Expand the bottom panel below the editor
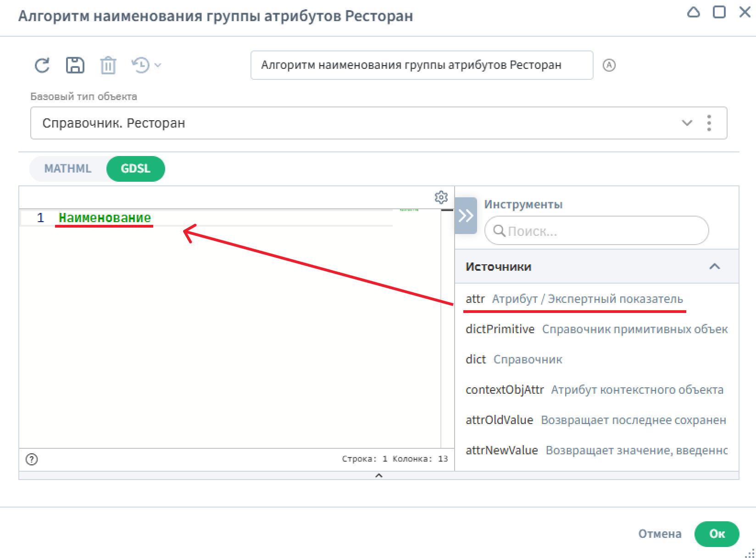 coord(378,475)
